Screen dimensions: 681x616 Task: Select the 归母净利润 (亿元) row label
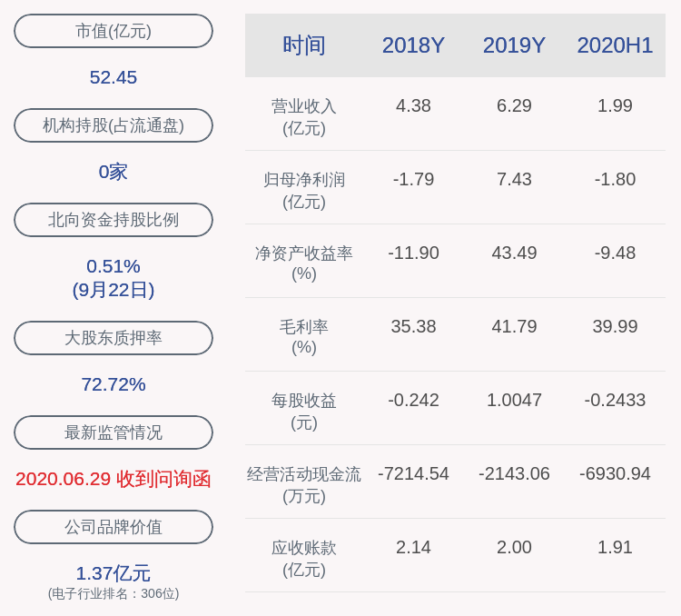pyautogui.click(x=304, y=191)
